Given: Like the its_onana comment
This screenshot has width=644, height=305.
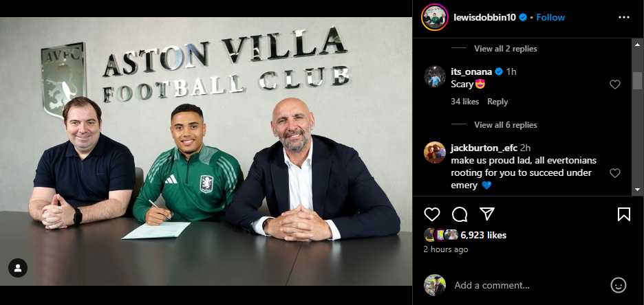Looking at the screenshot, I should [615, 84].
